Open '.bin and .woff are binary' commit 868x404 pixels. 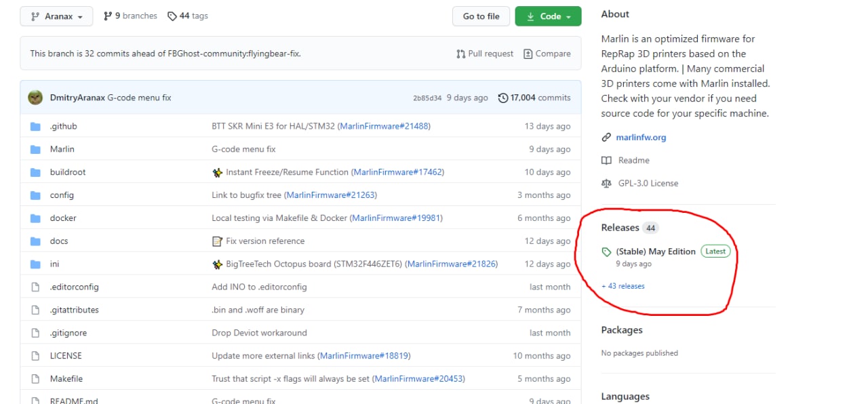coord(258,310)
